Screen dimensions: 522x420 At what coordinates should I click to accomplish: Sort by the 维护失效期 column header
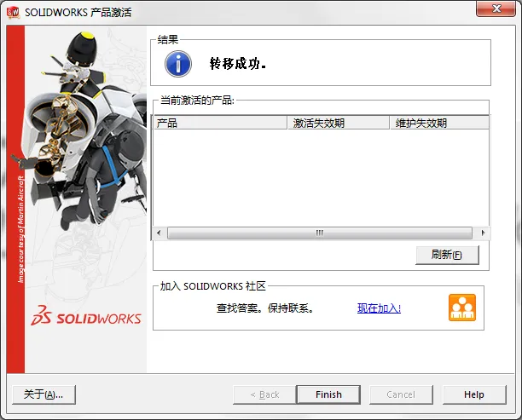(439, 123)
